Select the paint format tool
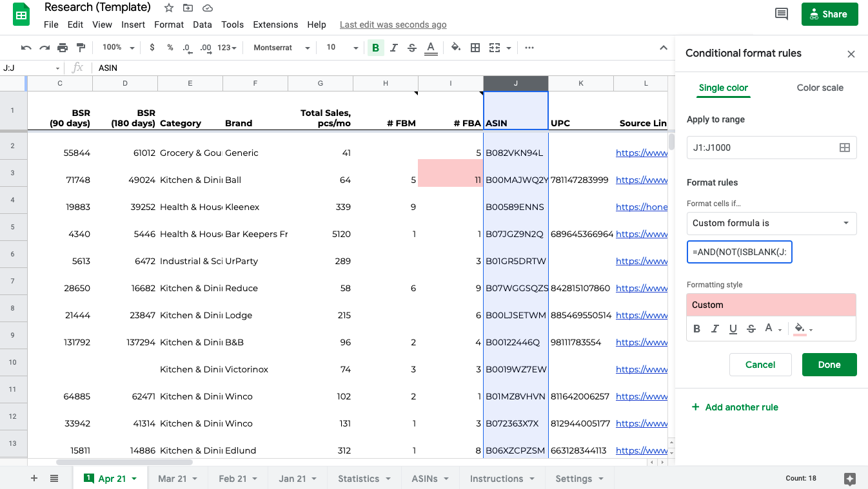868x489 pixels. pos(81,48)
